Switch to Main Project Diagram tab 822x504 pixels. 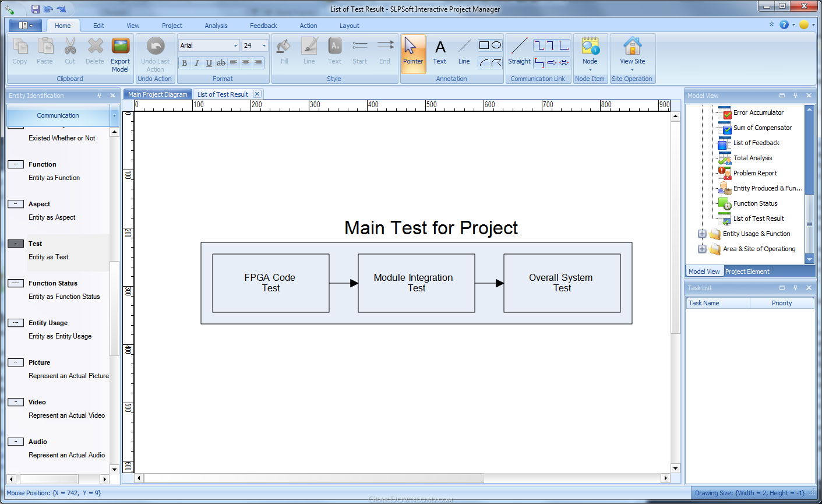coord(158,94)
